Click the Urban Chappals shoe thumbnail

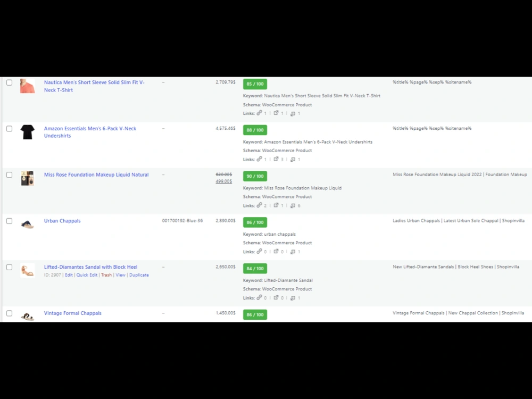28,225
